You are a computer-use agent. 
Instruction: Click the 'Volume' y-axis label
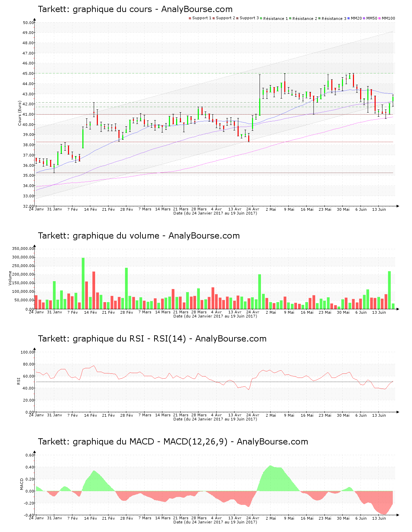click(10, 278)
